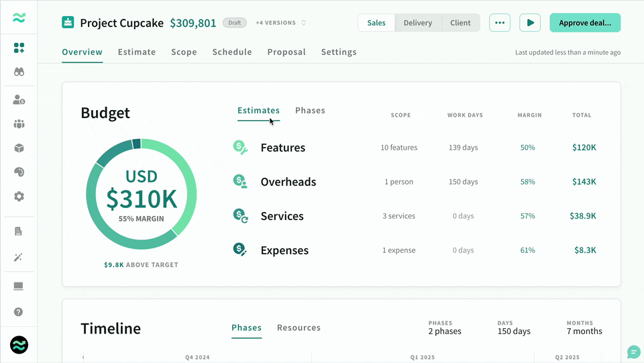This screenshot has width=644, height=363.
Task: Select the Sales view toggle
Action: pos(376,23)
